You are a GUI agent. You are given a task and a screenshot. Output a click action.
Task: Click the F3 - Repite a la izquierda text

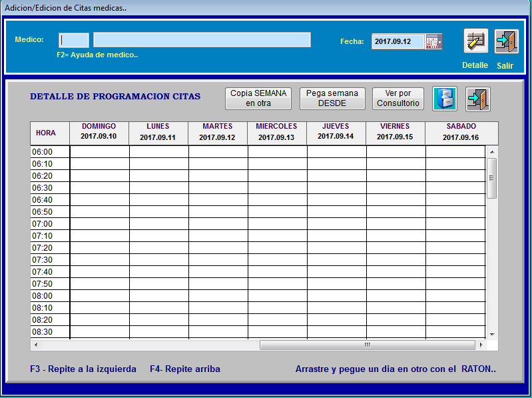(83, 369)
